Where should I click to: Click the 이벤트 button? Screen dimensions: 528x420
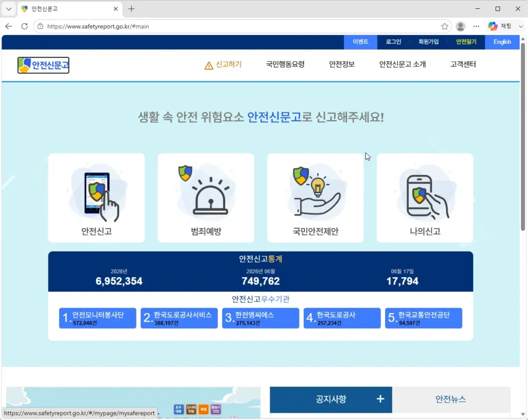(x=360, y=42)
